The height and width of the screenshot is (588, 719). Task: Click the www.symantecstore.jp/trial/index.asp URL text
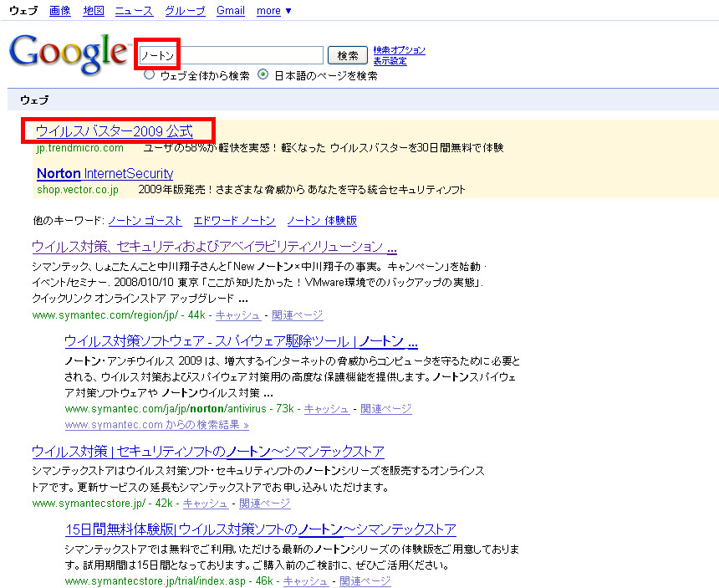click(155, 580)
